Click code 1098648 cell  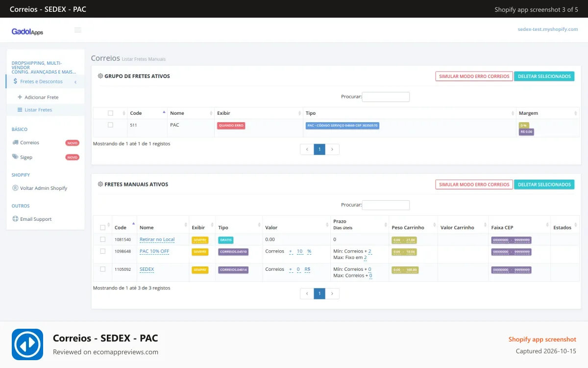pyautogui.click(x=123, y=251)
